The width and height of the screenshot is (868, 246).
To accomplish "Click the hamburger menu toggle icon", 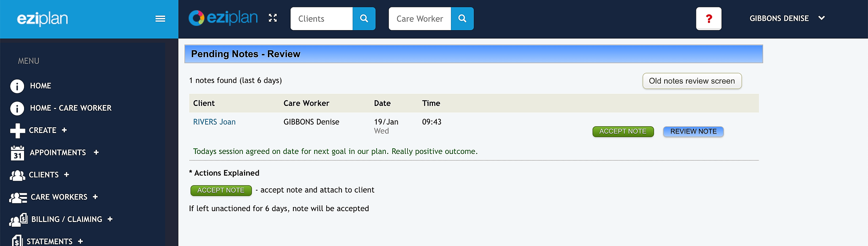I will [x=160, y=19].
